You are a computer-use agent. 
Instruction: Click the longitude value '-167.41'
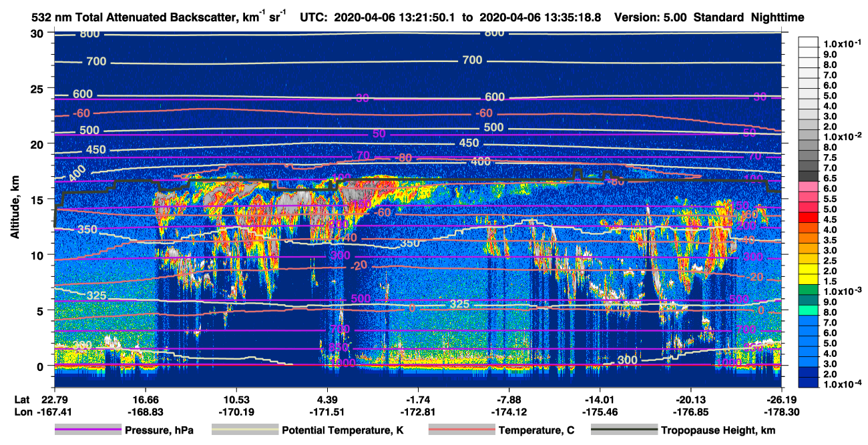(x=54, y=412)
